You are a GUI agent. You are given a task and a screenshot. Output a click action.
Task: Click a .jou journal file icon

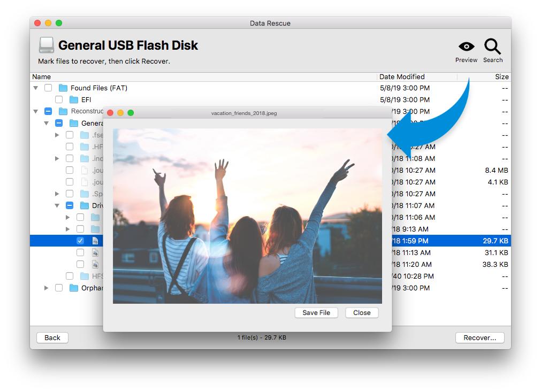pyautogui.click(x=84, y=170)
